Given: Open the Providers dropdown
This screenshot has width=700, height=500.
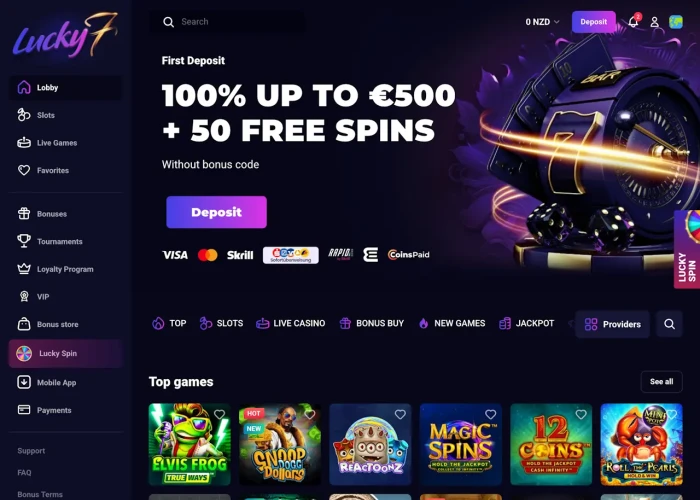Looking at the screenshot, I should pyautogui.click(x=612, y=324).
